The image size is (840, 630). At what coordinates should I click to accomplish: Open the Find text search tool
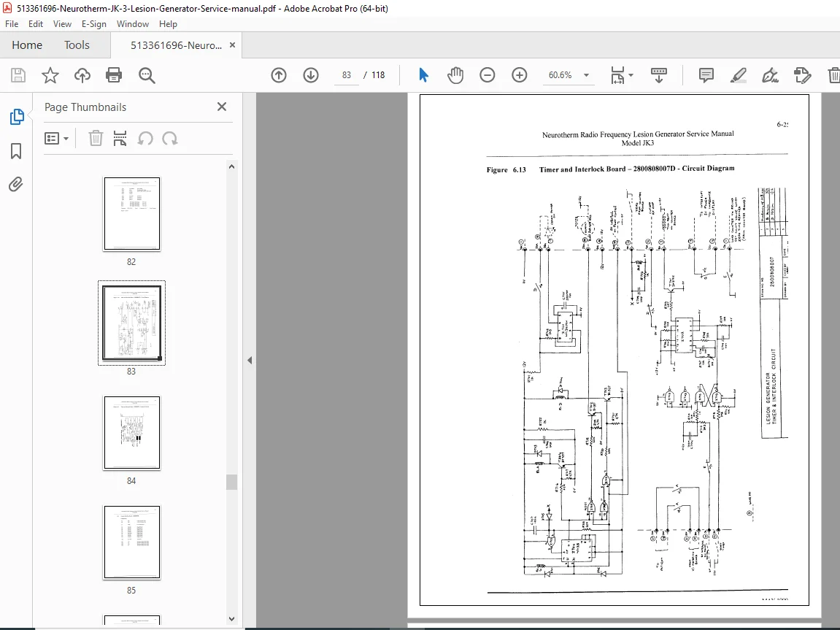tap(146, 75)
